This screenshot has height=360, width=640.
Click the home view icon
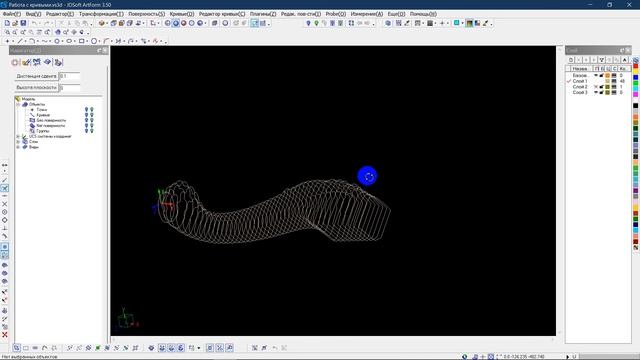tap(58, 32)
